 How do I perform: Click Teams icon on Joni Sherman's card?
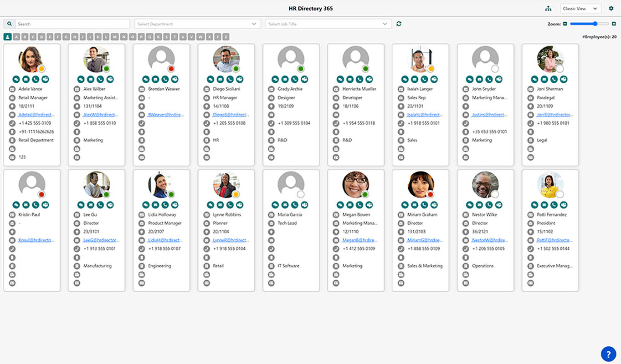564,79
